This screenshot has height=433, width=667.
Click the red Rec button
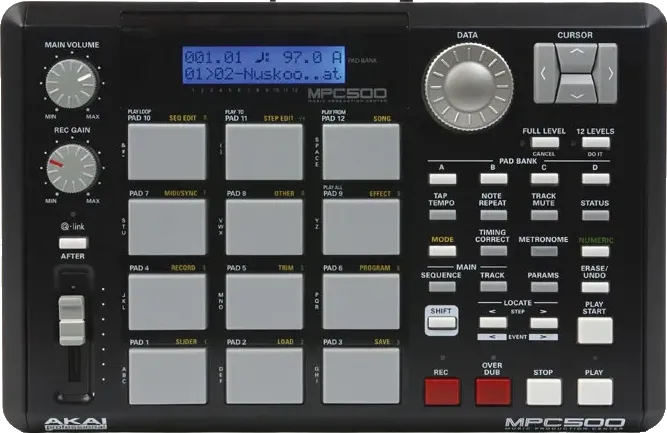[442, 392]
